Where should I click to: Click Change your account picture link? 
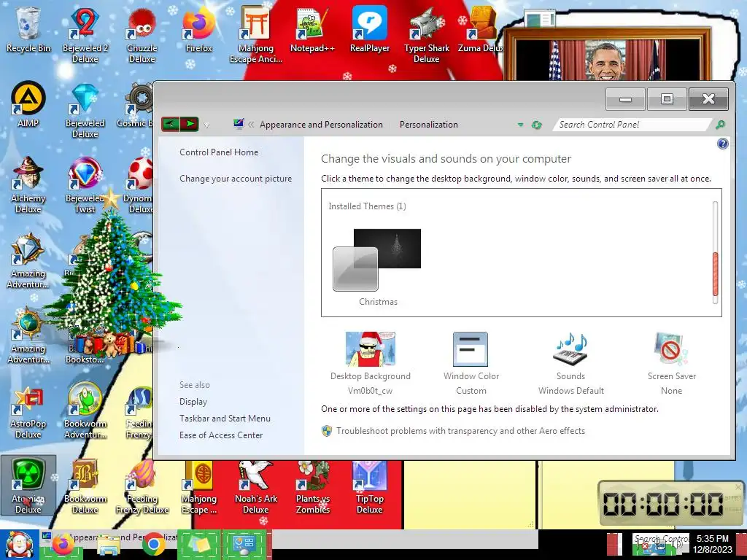pyautogui.click(x=236, y=179)
